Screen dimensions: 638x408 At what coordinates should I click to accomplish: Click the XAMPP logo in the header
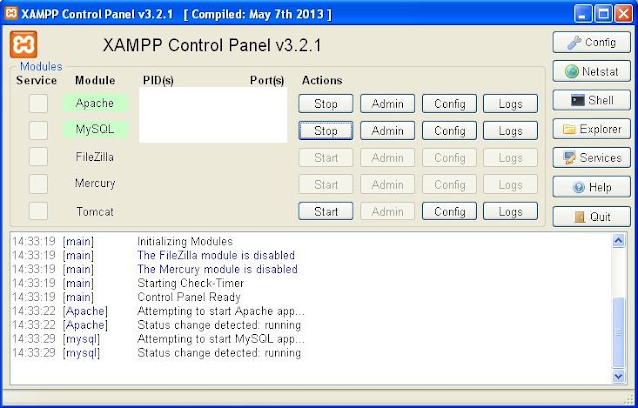pyautogui.click(x=24, y=44)
